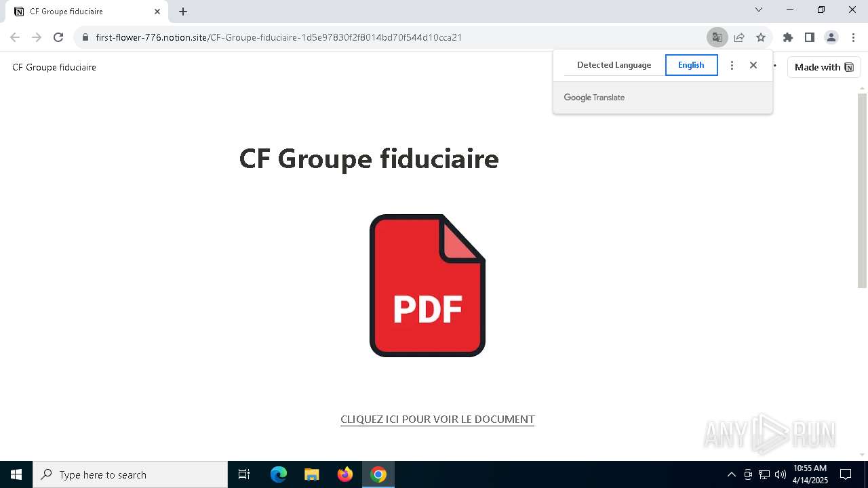Open Chrome's three-dot menu
The height and width of the screenshot is (488, 868).
click(853, 37)
